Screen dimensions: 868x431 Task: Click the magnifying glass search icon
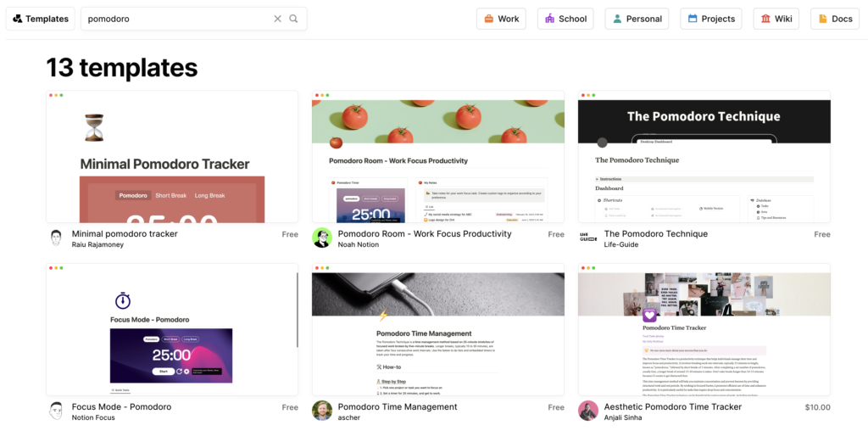click(x=293, y=19)
